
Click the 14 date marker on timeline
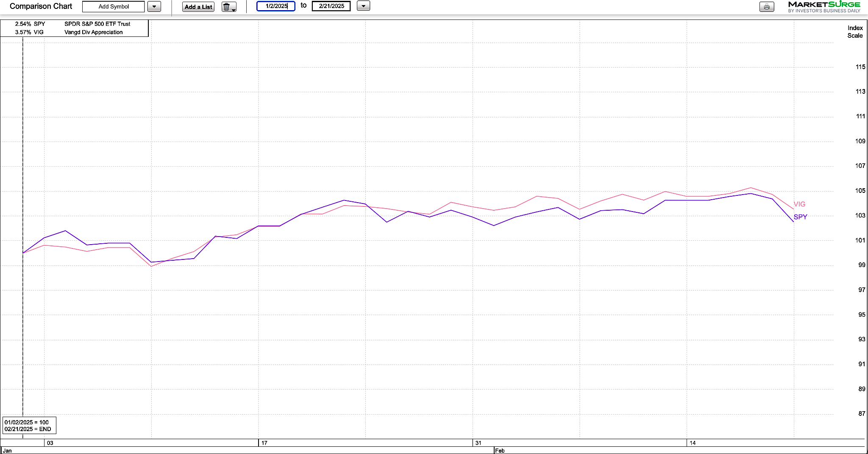click(x=692, y=443)
